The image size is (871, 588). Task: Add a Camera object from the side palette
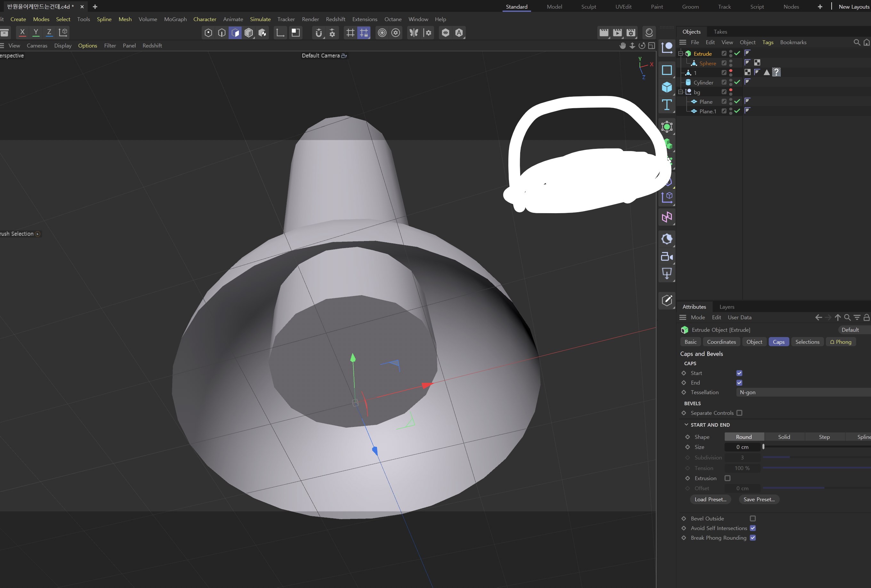666,257
